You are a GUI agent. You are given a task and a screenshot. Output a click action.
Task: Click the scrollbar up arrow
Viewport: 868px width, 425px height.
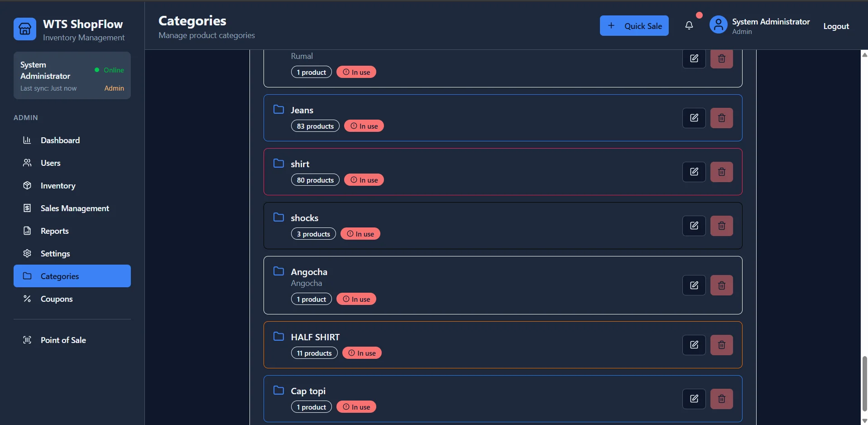click(x=864, y=55)
